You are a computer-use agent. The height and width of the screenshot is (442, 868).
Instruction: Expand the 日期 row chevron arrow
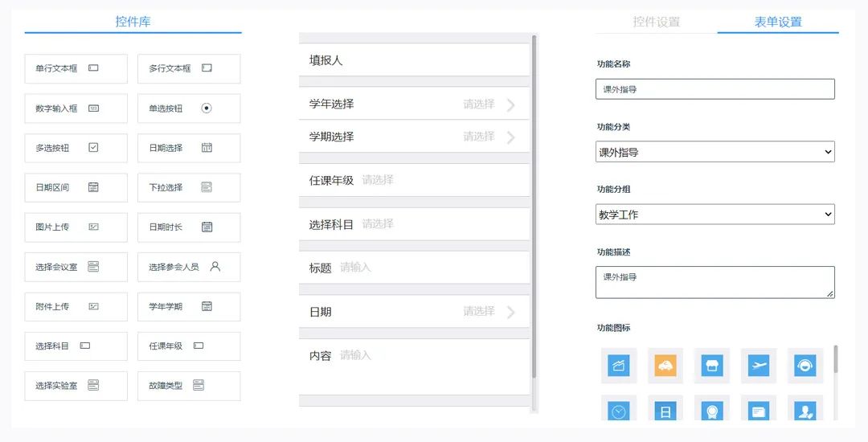pyautogui.click(x=510, y=312)
